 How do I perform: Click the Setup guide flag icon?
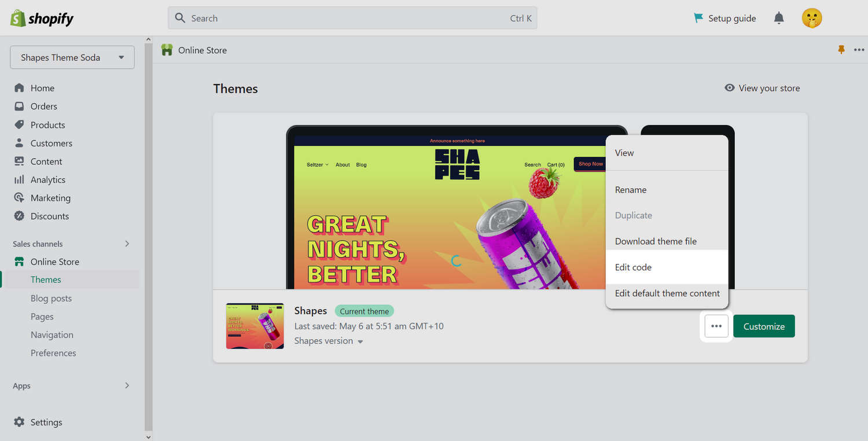click(x=698, y=18)
